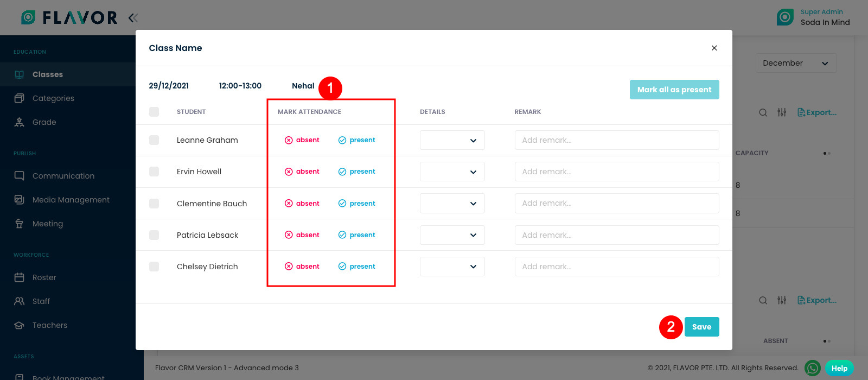Click the STUDENT column header
This screenshot has height=380, width=868.
click(x=191, y=112)
